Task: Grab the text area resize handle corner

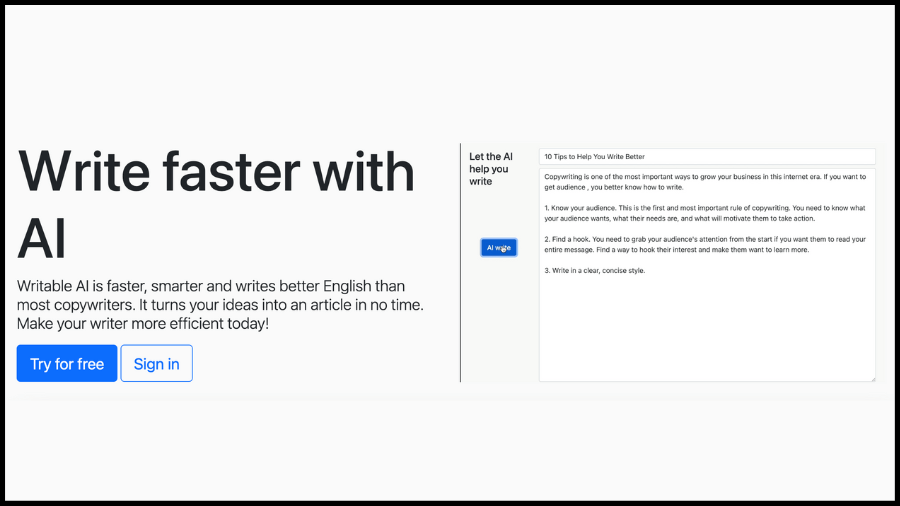Action: 872,378
